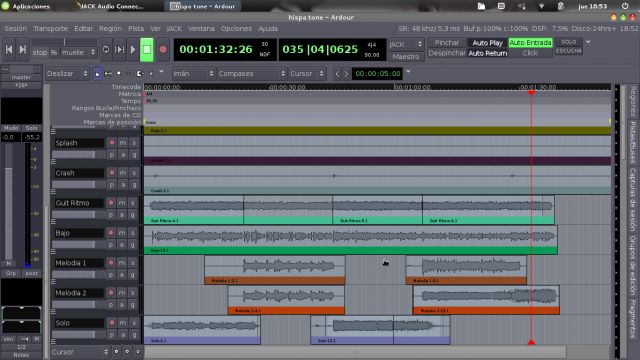The height and width of the screenshot is (360, 640).
Task: Click play range skip icon
Action: point(119,49)
